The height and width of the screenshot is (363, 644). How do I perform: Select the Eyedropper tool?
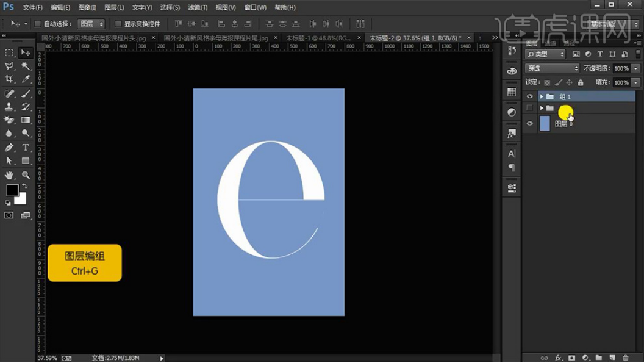click(x=26, y=79)
